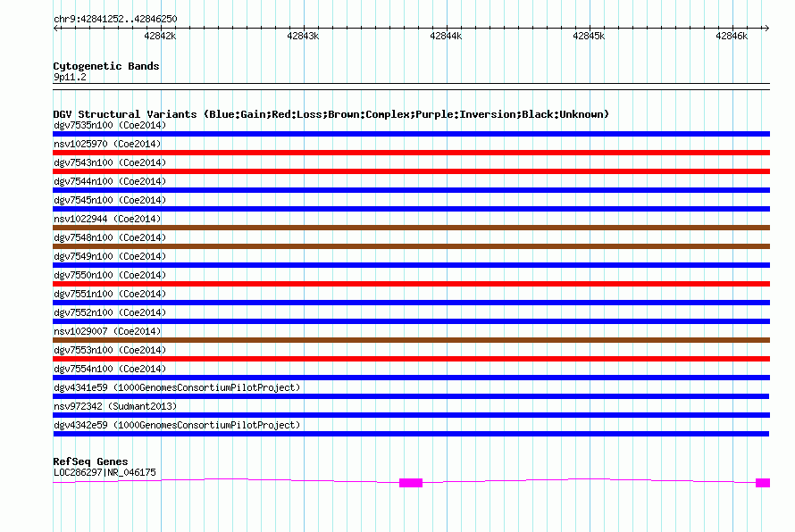Viewport: 795px width, 532px height.
Task: Click the right arrowhead of the ruler
Action: (x=767, y=28)
